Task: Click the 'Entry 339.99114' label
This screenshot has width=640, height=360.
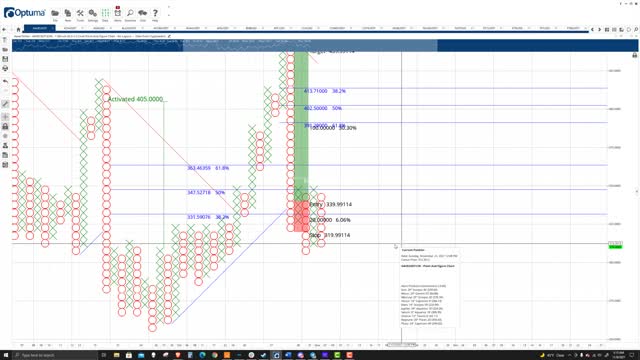Action: pos(331,204)
